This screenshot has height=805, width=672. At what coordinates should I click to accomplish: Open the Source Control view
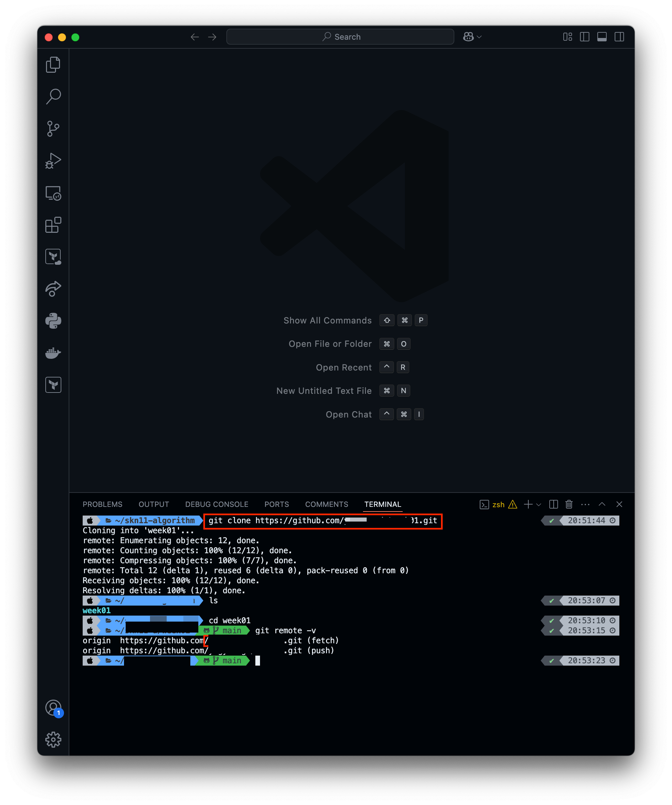point(53,128)
